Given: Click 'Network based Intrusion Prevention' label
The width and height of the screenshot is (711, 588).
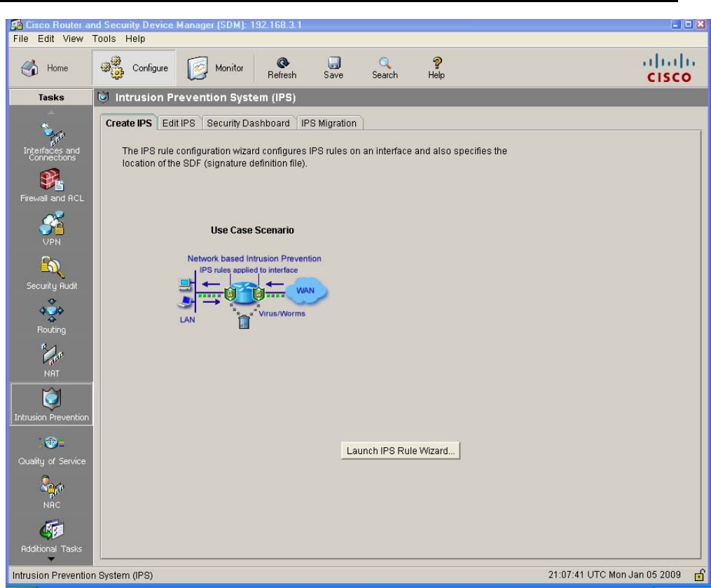Looking at the screenshot, I should pyautogui.click(x=254, y=258).
